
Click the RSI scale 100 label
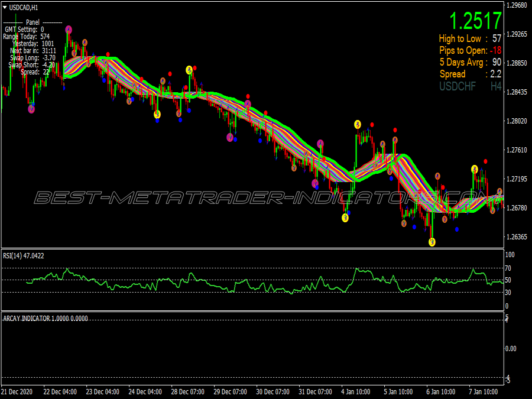click(x=510, y=255)
